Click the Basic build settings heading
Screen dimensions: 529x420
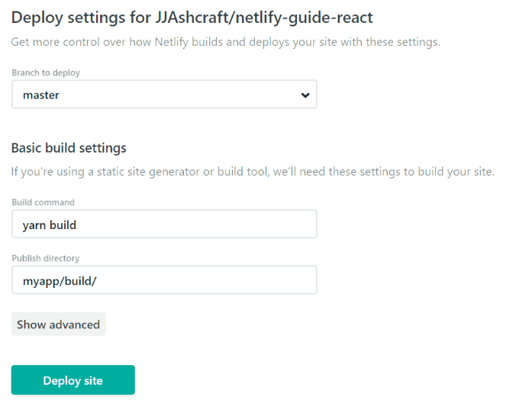(69, 148)
